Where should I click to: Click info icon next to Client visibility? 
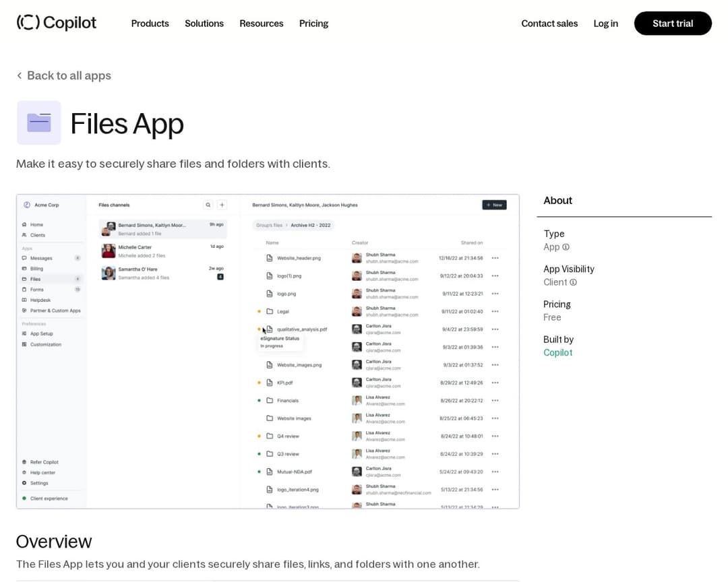click(x=574, y=282)
